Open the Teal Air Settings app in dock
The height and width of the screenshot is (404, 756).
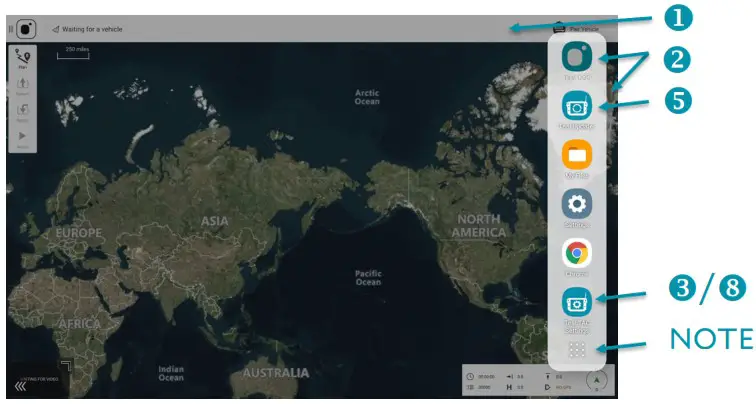577,302
